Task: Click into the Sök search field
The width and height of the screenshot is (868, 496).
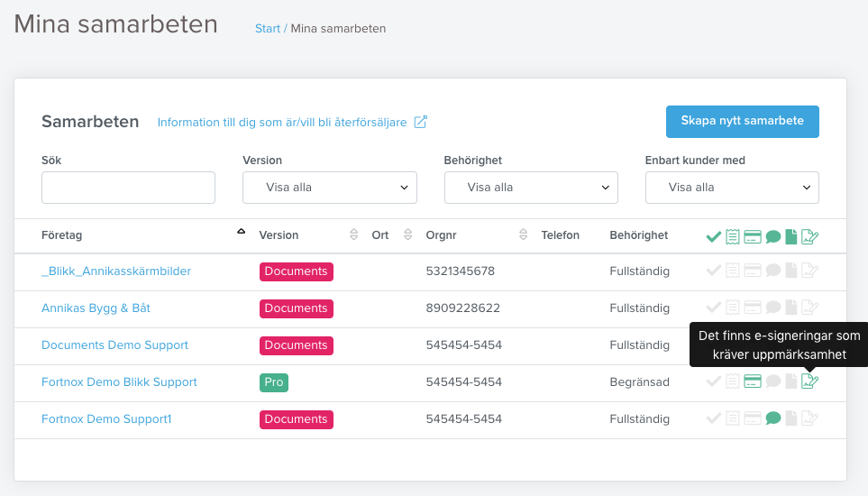Action: (128, 187)
